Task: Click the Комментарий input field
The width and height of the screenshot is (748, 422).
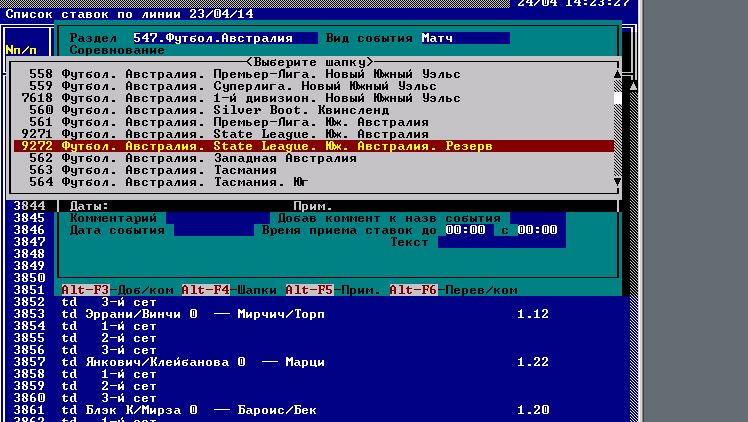Action: pyautogui.click(x=218, y=218)
